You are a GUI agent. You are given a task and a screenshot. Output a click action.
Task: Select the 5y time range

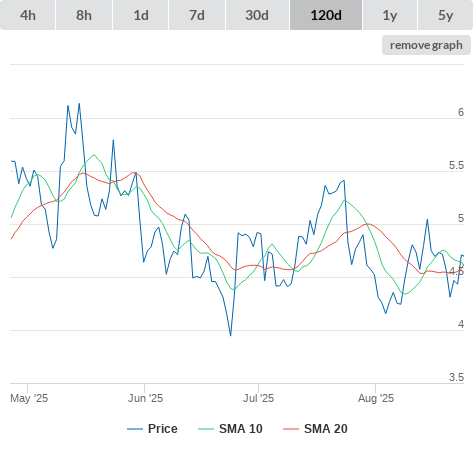(445, 15)
